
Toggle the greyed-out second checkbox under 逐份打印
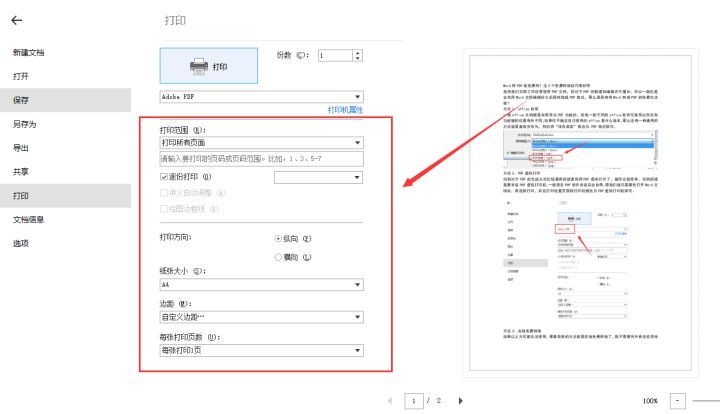pyautogui.click(x=163, y=193)
